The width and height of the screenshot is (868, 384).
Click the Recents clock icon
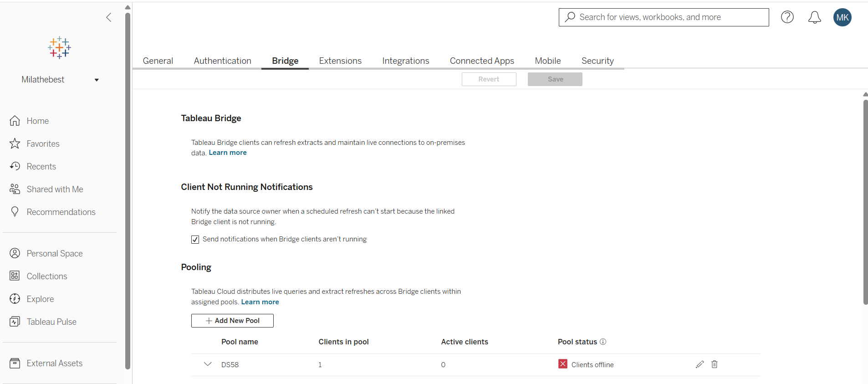15,166
